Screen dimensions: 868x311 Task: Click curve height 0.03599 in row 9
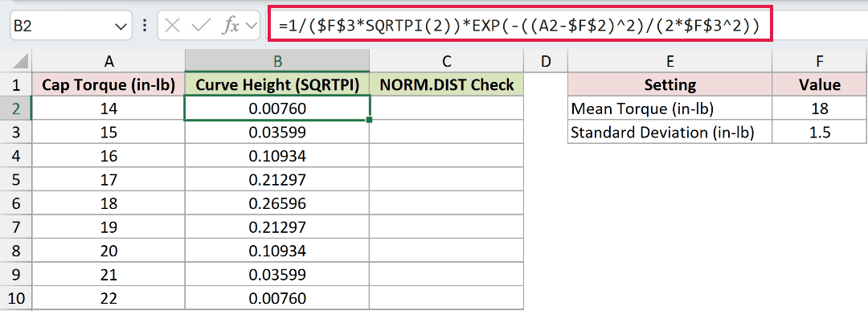[x=277, y=275]
